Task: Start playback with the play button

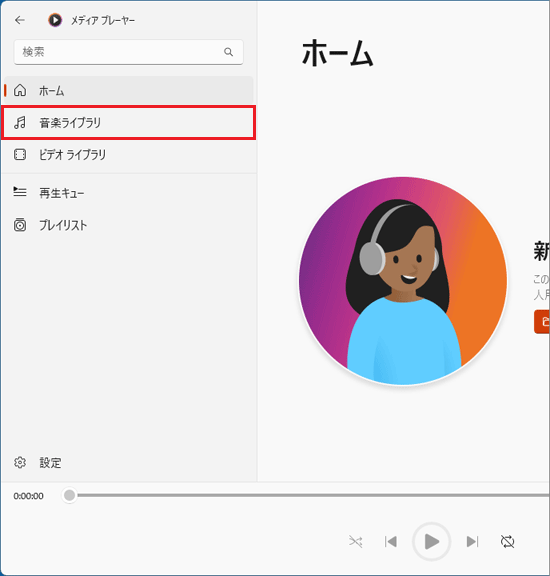Action: point(431,541)
